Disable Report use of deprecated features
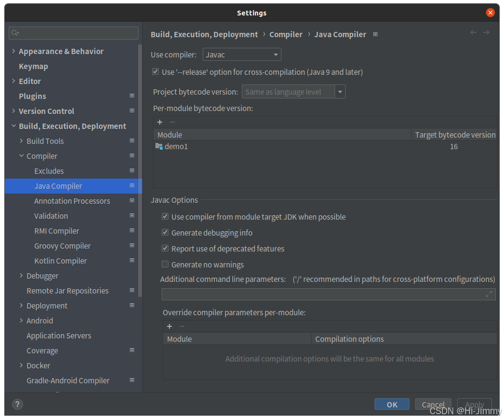This screenshot has width=504, height=420. 165,249
